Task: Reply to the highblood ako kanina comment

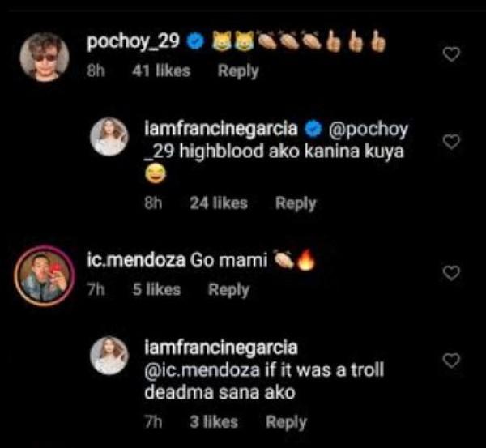Action: [296, 203]
